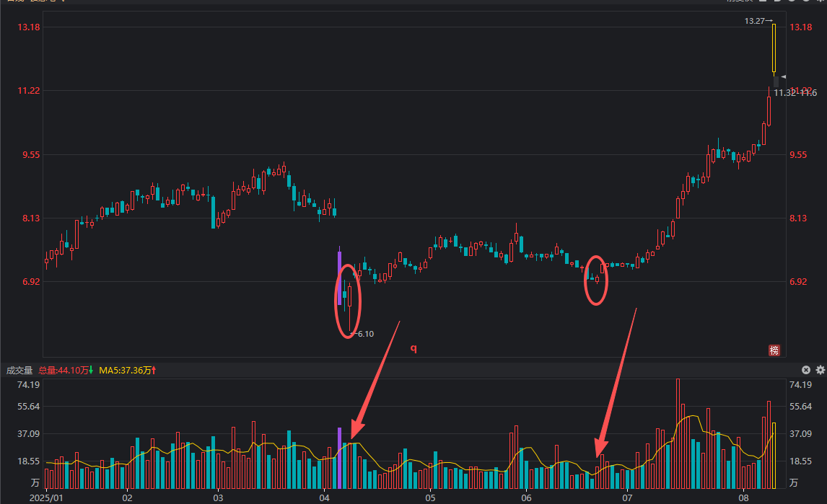Viewport: 827px width, 504px height.
Task: Click the 04 month marker on timeline
Action: (323, 498)
